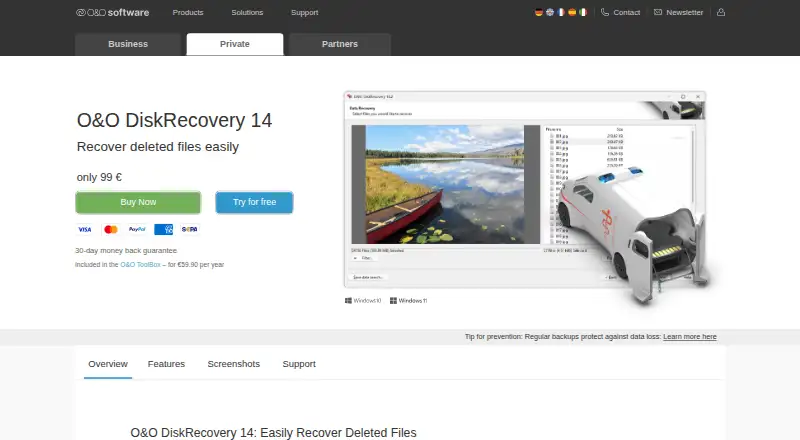
Task: Click the Windows 11 logo icon
Action: (x=393, y=301)
